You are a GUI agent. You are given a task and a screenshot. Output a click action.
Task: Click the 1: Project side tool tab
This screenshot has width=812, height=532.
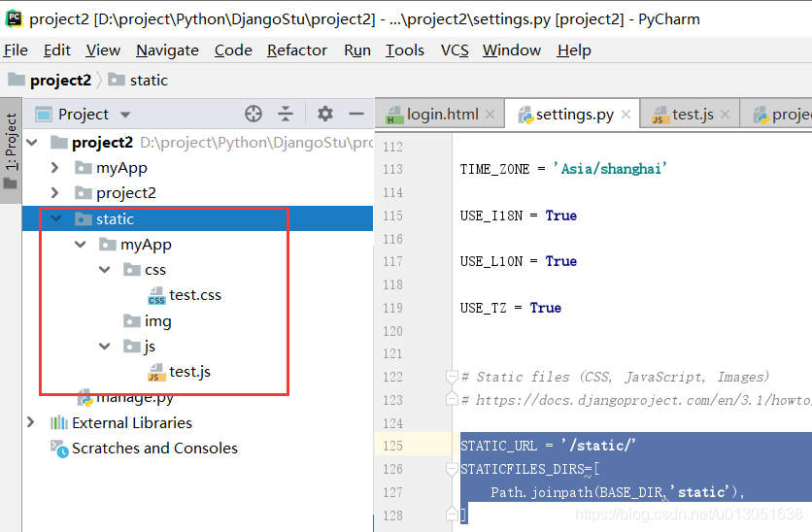11,150
